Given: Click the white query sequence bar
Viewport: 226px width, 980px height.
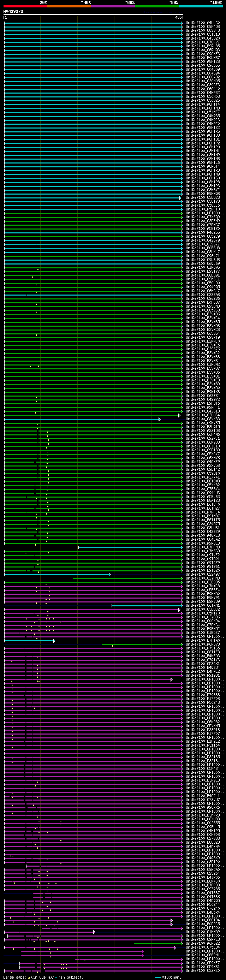Looking at the screenshot, I should coord(93,14).
